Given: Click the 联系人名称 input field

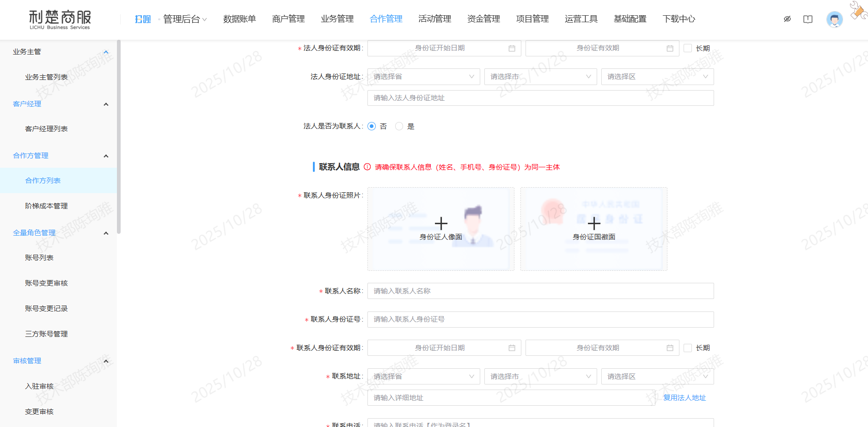Looking at the screenshot, I should 540,291.
